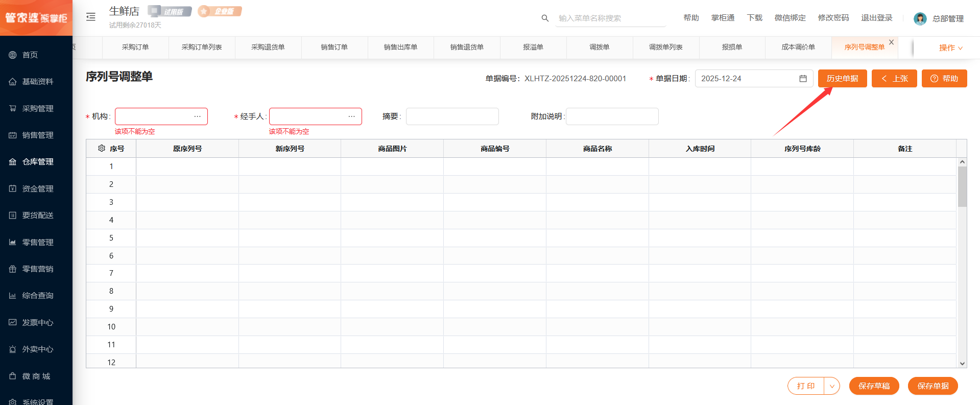Click the 综合查询 bar chart icon

click(x=13, y=296)
